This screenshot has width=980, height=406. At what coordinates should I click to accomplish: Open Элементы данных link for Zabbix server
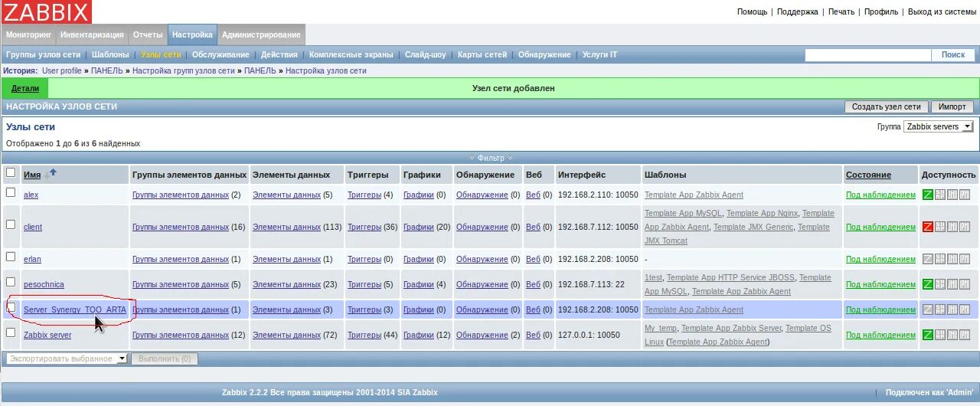[286, 335]
